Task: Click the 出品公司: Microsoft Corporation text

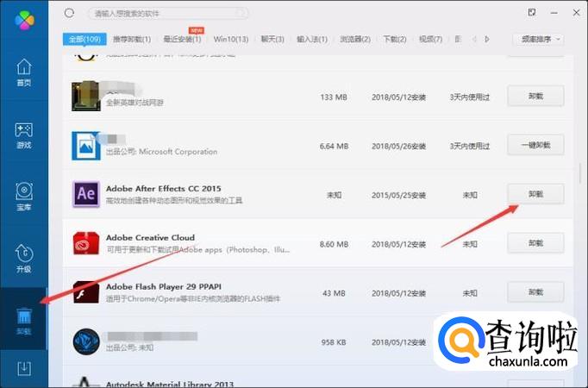Action: click(x=161, y=152)
